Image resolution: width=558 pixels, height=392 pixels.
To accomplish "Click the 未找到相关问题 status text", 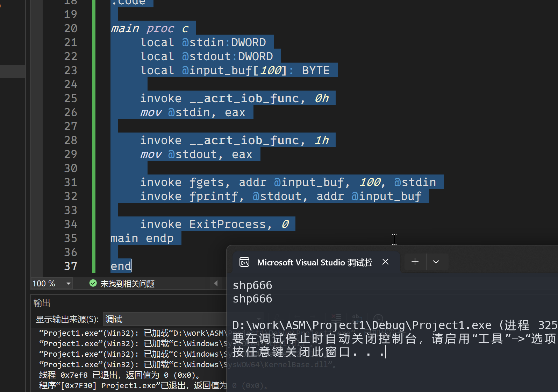I will coord(127,284).
